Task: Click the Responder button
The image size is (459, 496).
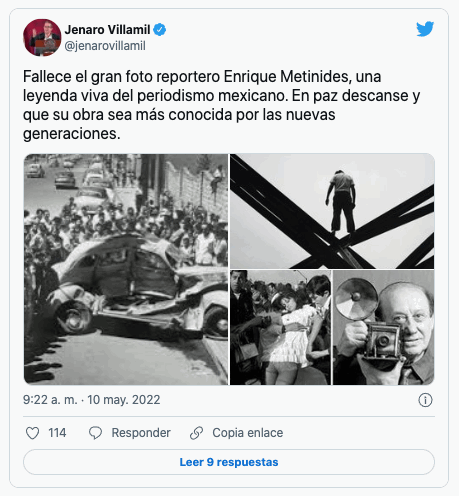Action: point(141,433)
